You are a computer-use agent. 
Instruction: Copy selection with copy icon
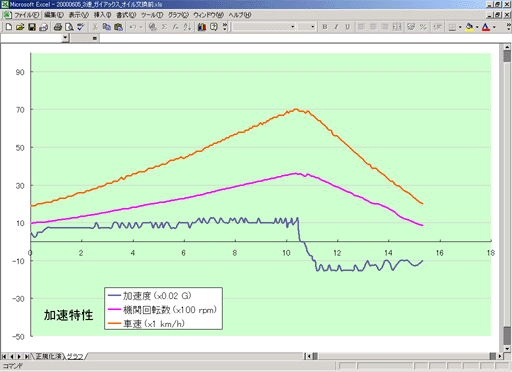pos(107,27)
